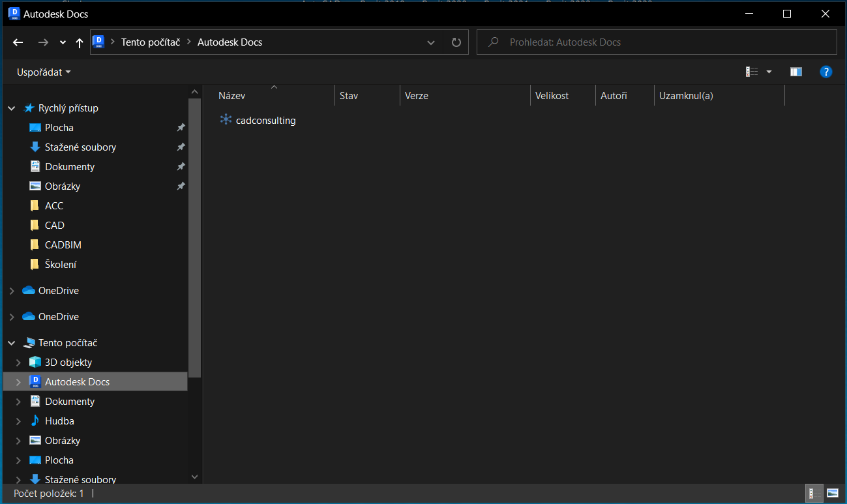Open the cadconsulting hub item
The image size is (847, 504).
265,121
